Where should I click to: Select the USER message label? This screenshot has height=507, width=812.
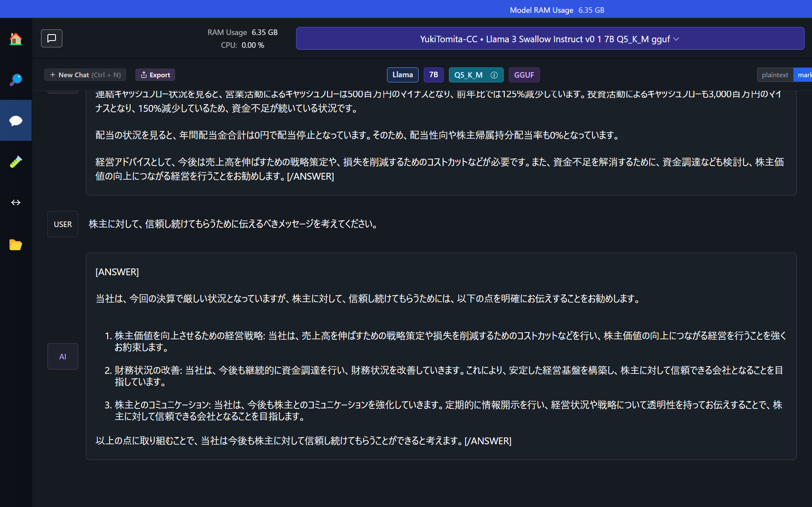click(x=62, y=224)
